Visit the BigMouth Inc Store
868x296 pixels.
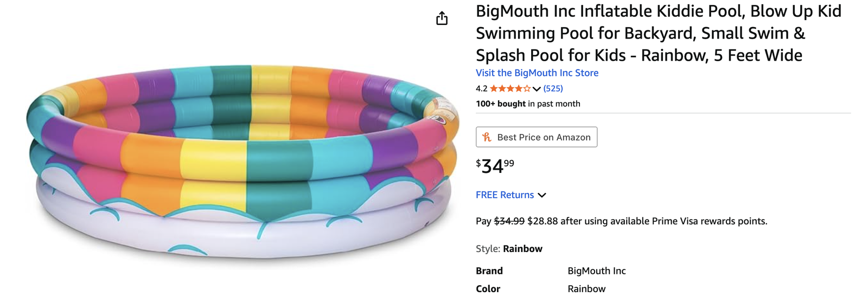tap(537, 73)
